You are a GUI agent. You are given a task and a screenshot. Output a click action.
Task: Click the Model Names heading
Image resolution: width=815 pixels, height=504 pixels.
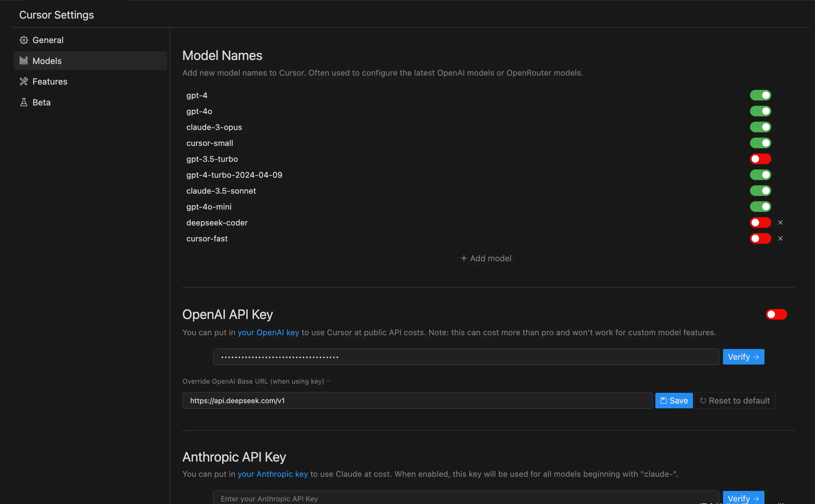click(222, 55)
